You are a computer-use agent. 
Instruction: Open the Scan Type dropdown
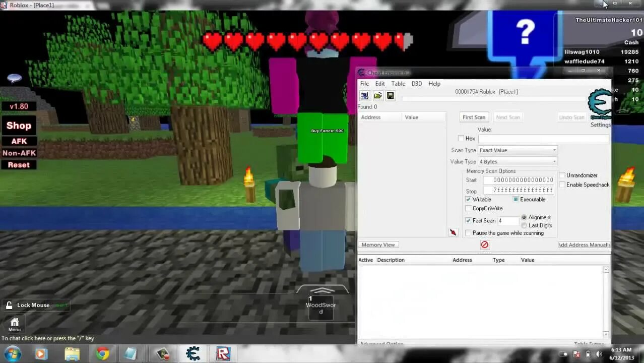518,150
